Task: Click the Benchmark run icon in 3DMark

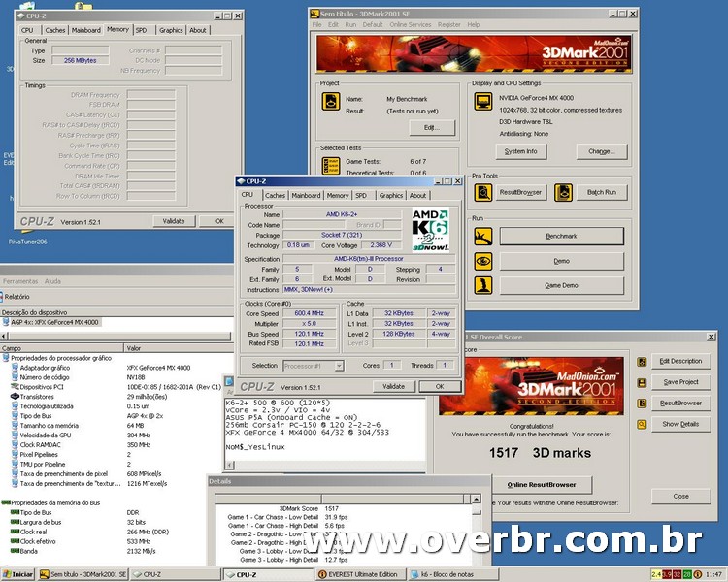Action: point(482,237)
